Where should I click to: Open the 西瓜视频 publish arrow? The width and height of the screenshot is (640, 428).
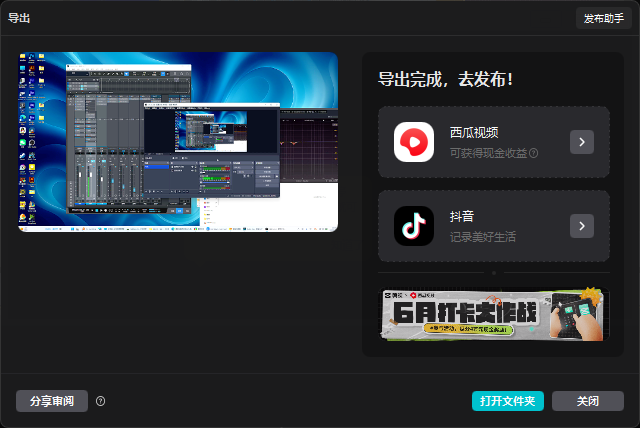coord(582,142)
